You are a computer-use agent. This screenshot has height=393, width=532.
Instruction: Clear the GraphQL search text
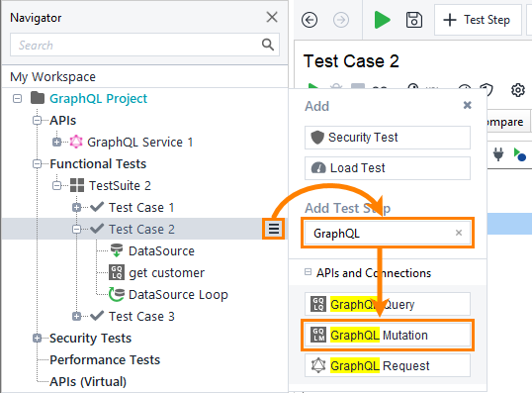click(459, 233)
